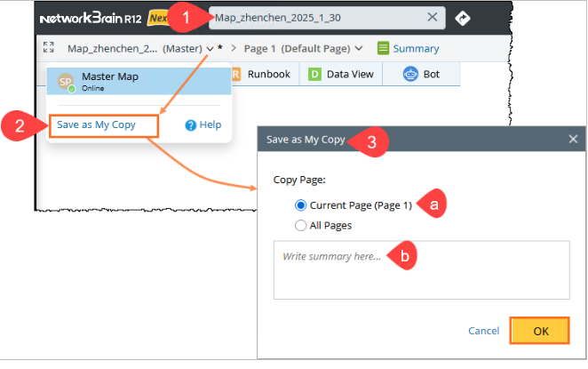
Task: Open the Bot tab
Action: (421, 74)
